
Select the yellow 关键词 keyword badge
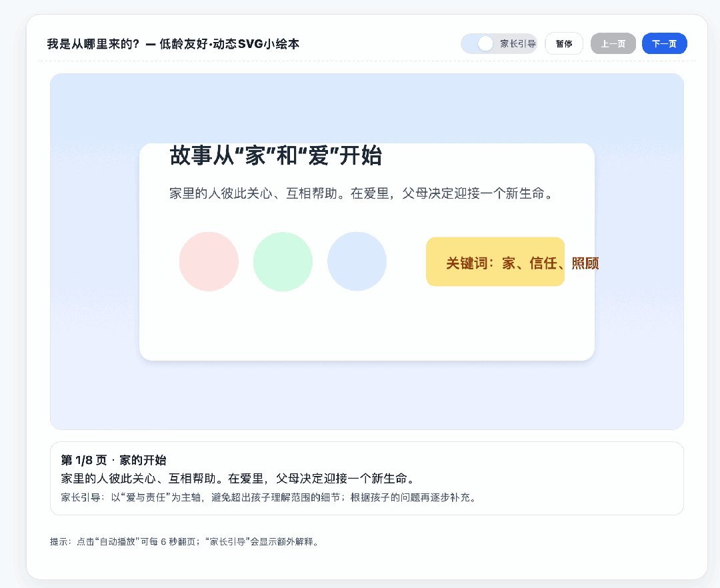click(495, 262)
